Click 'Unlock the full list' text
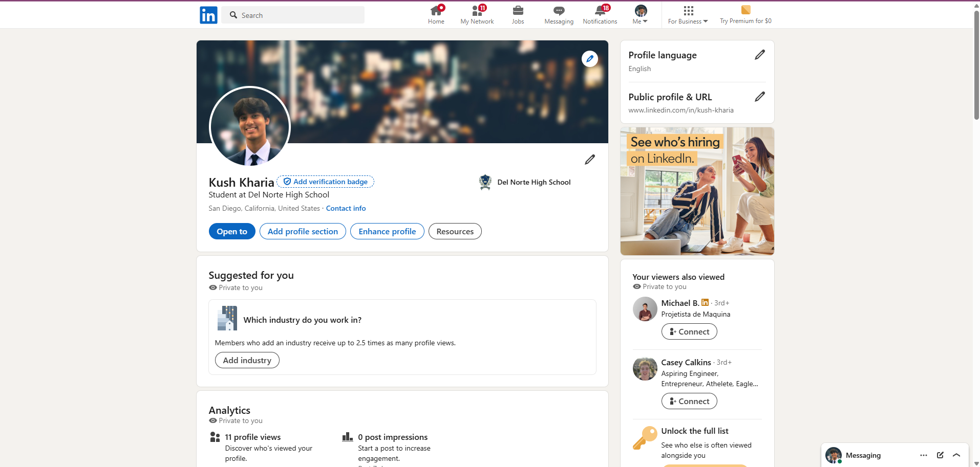The height and width of the screenshot is (467, 980). (x=695, y=431)
